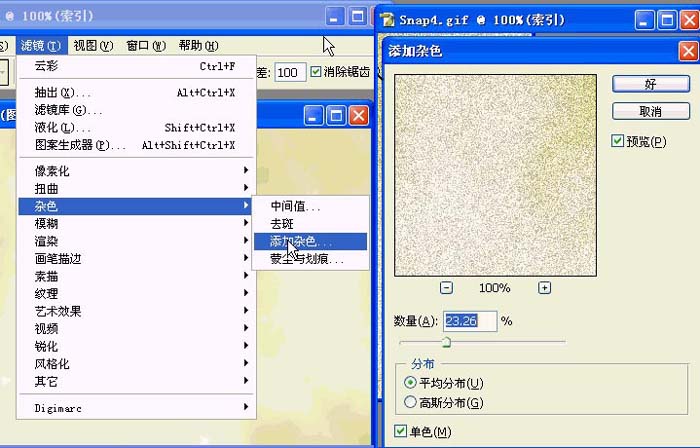
Task: Click the zoom out minus icon under preview
Action: pos(446,288)
